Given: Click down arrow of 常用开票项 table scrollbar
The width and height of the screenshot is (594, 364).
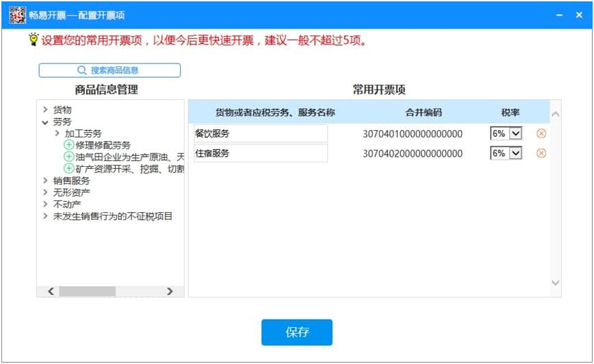Looking at the screenshot, I should coord(556,283).
